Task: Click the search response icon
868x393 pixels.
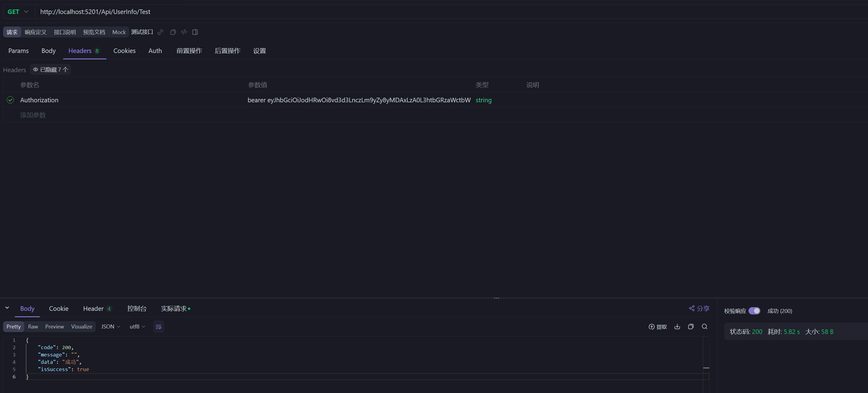Action: 704,327
